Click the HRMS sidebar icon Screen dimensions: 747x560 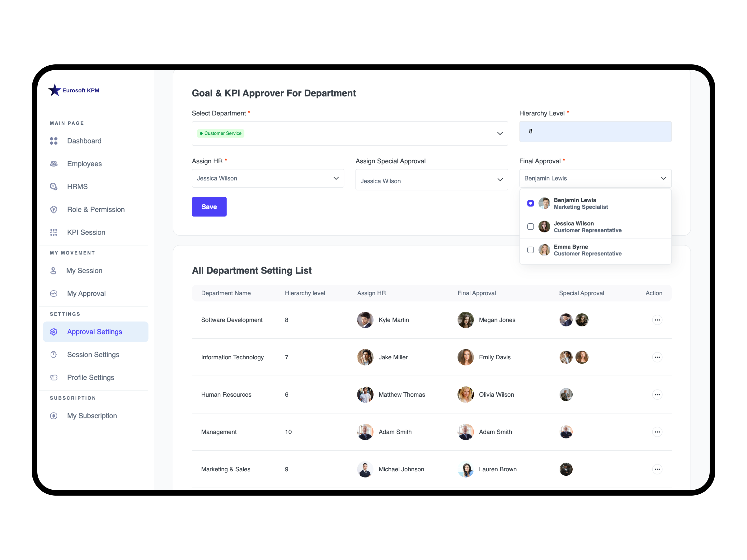[54, 187]
